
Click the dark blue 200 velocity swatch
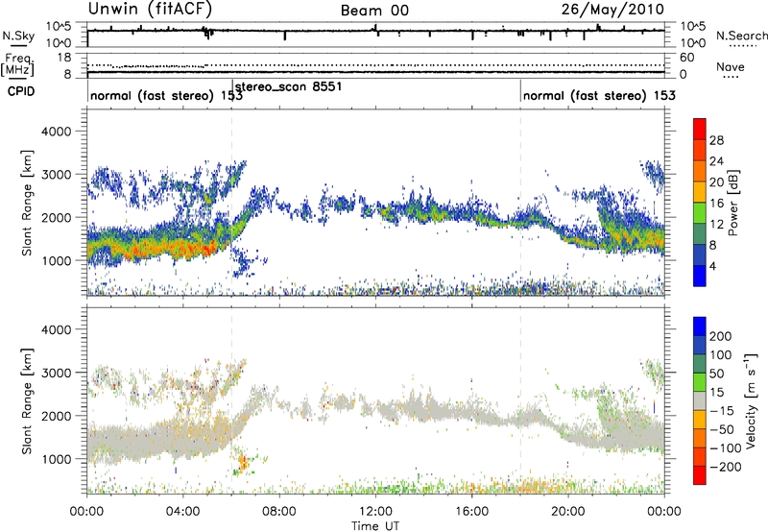(700, 326)
